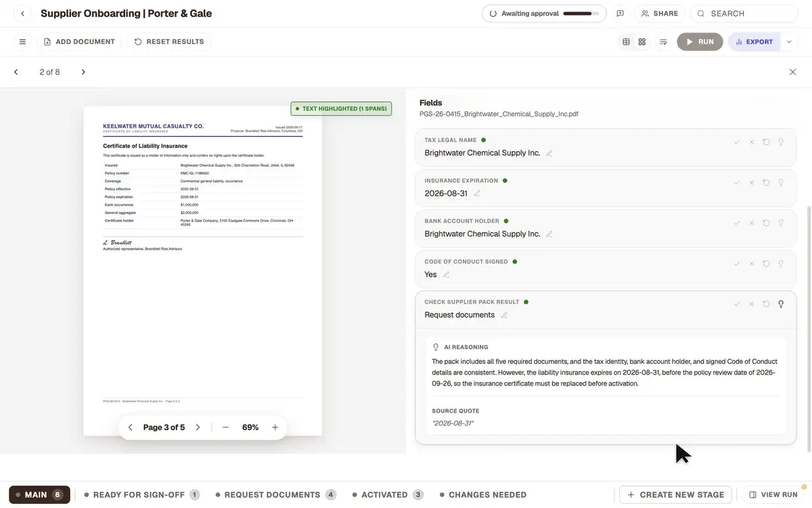The height and width of the screenshot is (508, 812).
Task: Click the Create New Stage button
Action: point(675,495)
